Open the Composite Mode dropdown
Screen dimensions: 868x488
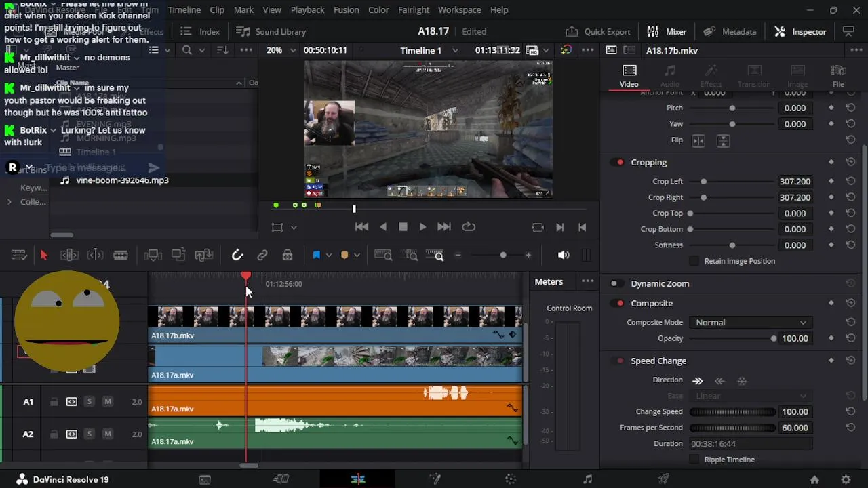click(750, 323)
